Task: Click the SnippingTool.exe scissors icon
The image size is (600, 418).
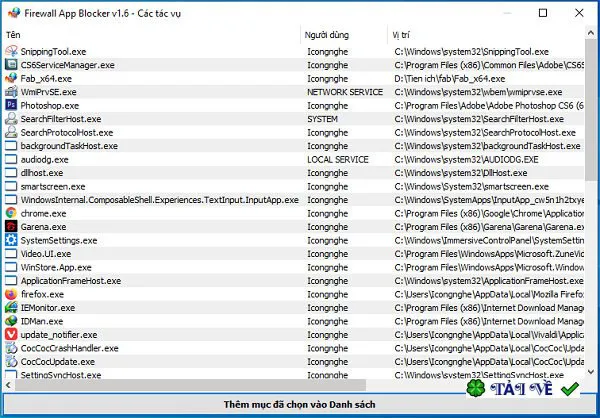Action: (11, 51)
